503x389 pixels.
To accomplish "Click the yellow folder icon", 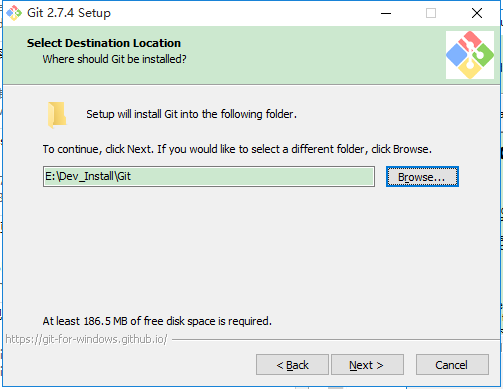I will coord(57,115).
